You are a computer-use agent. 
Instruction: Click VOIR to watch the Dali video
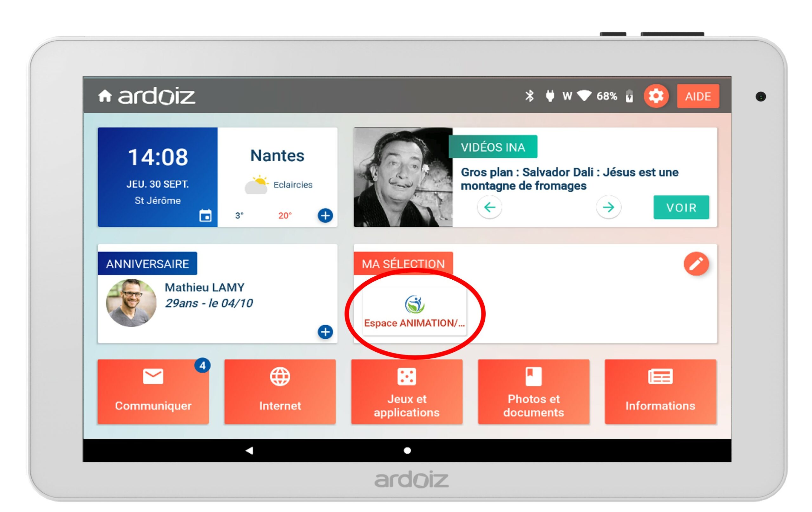(681, 207)
